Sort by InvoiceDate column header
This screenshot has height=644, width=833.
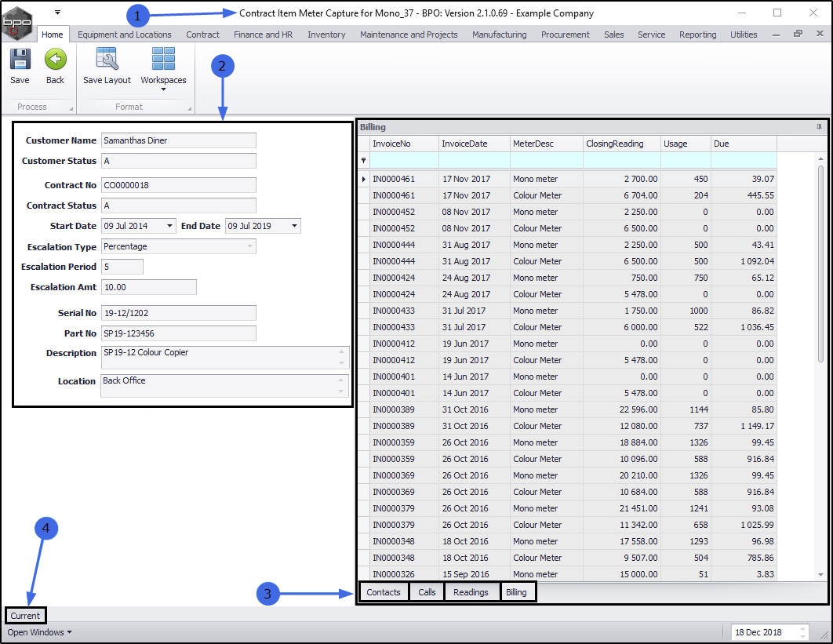pos(475,144)
